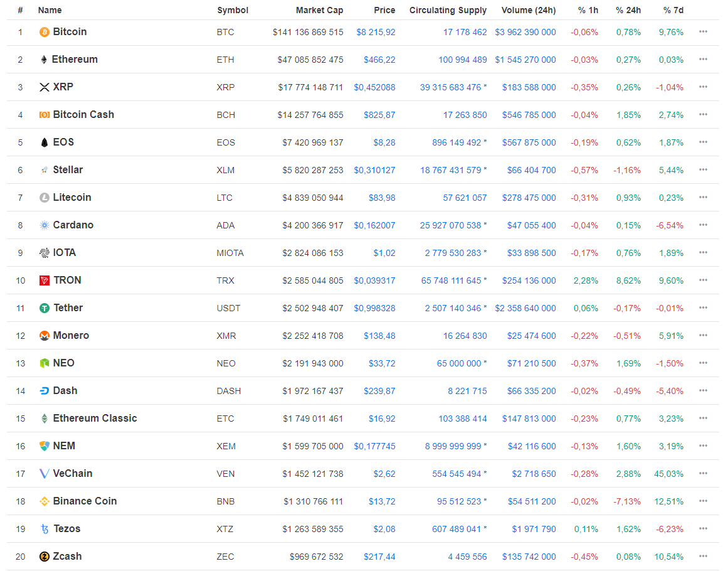Viewport: 728px width, 571px height.
Task: Sort by the % 7d column header
Action: pyautogui.click(x=673, y=10)
